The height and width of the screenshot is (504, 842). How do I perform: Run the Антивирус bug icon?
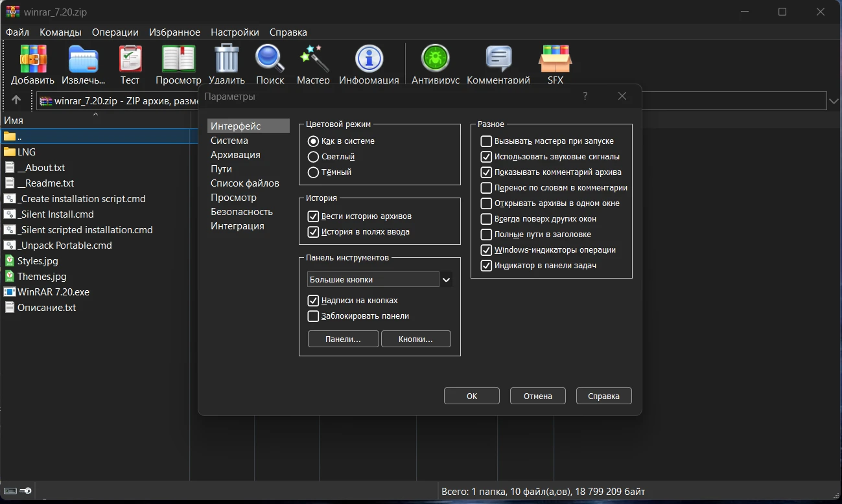(x=435, y=60)
